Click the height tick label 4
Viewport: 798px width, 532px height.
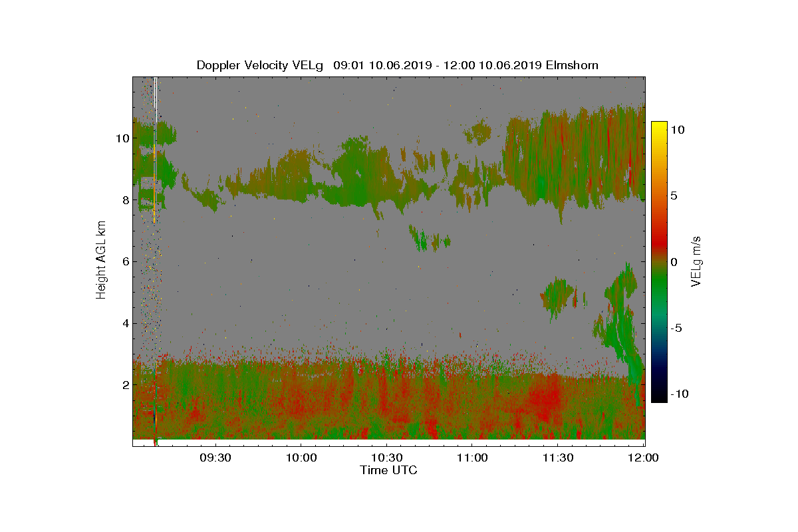point(124,323)
